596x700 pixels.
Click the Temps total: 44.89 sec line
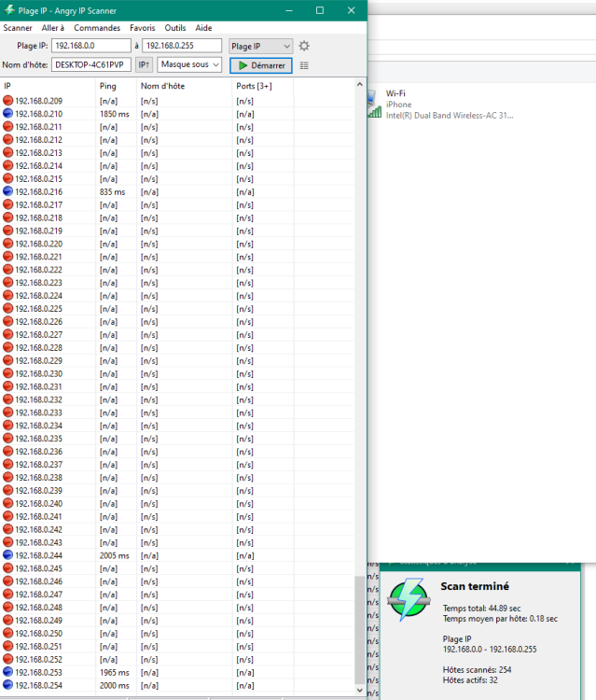click(481, 608)
